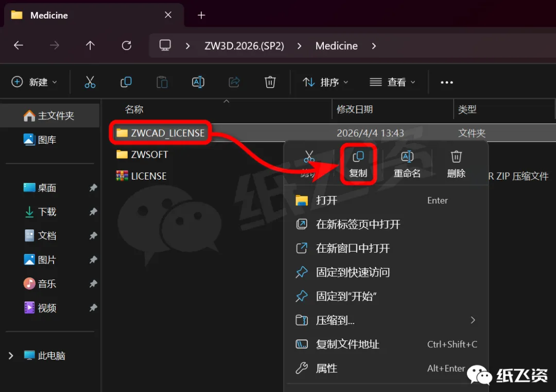556x392 pixels.
Task: Open the 排序 (Sort) dropdown
Action: coord(325,82)
